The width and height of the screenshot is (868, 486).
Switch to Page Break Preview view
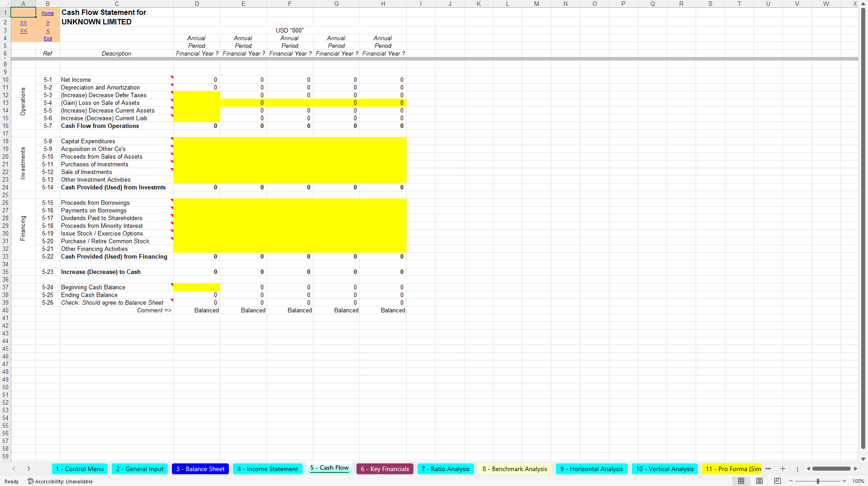[x=778, y=481]
